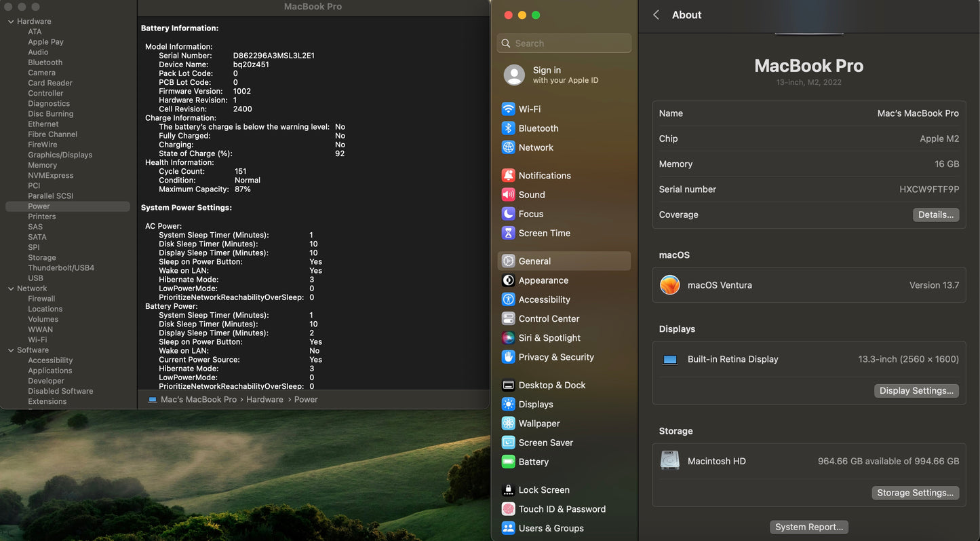This screenshot has height=541, width=980.
Task: Click the General gear icon
Action: pyautogui.click(x=508, y=261)
